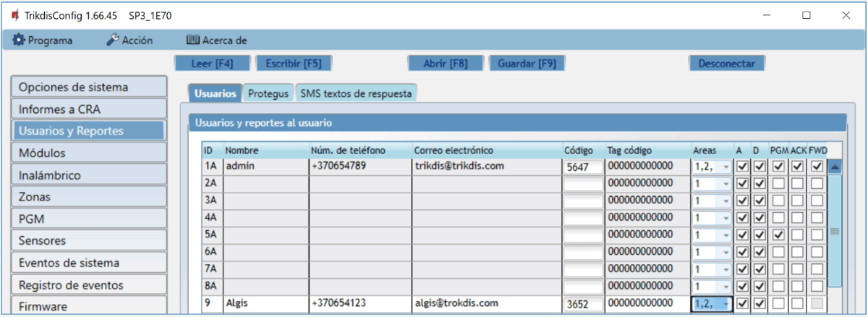868x317 pixels.
Task: Click the scroll up arrow in users table
Action: (834, 166)
